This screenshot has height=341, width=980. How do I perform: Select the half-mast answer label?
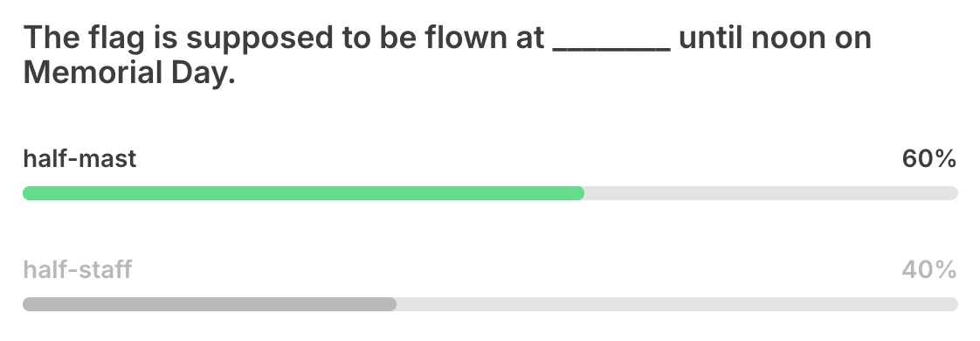point(79,159)
